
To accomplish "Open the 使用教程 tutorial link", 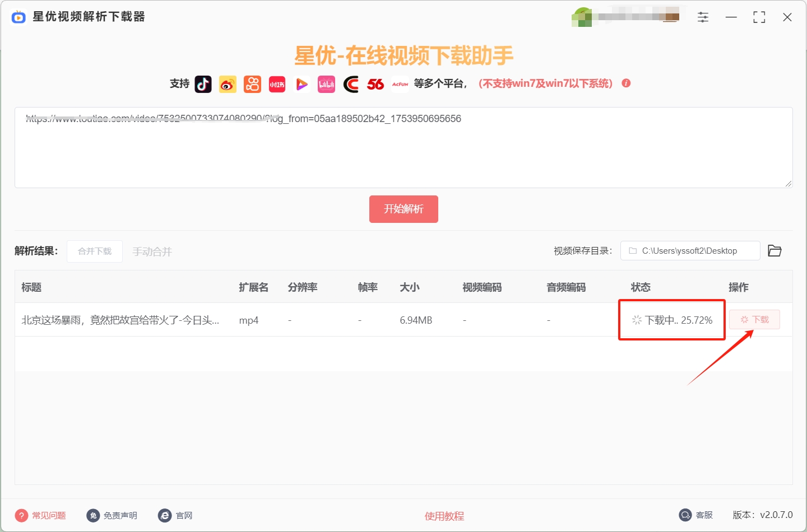I will click(x=444, y=516).
